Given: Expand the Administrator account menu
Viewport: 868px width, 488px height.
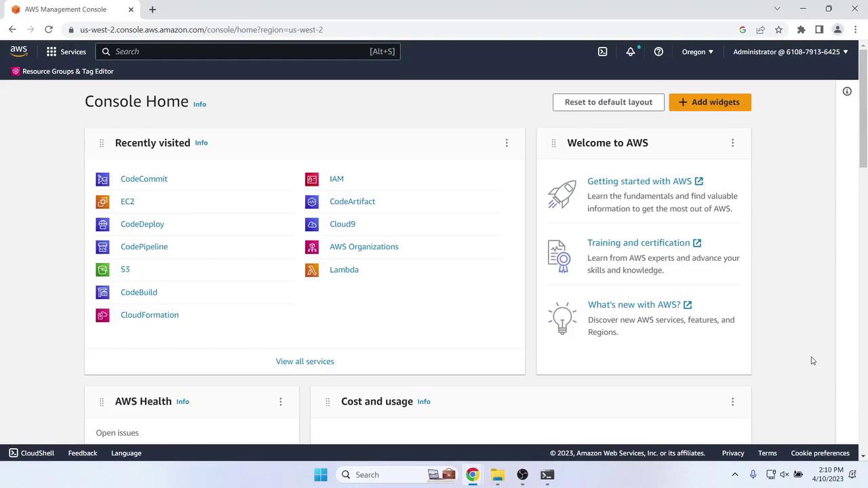Looking at the screenshot, I should coord(791,52).
